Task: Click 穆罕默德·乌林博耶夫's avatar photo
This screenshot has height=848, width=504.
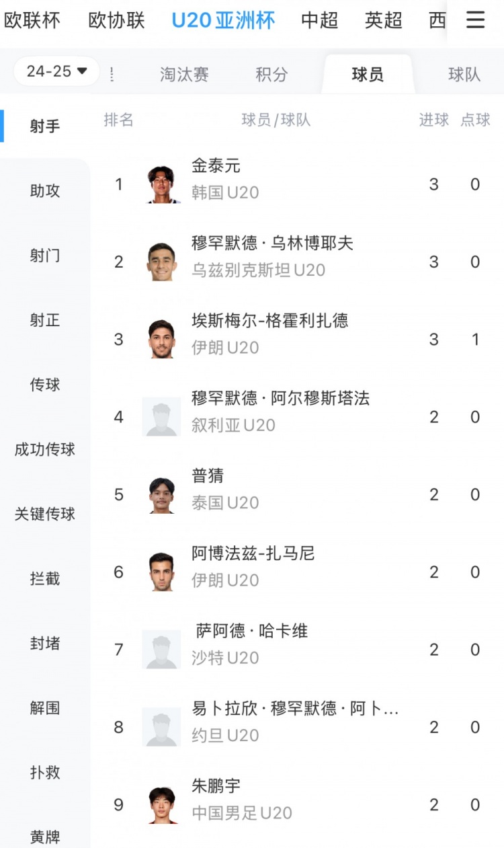Action: pos(162,262)
